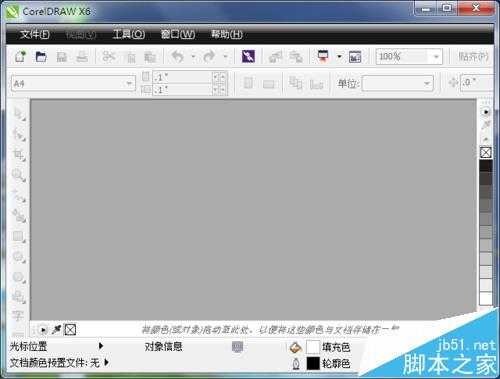Image resolution: width=500 pixels, height=379 pixels.
Task: Click the no-color box in document palette
Action: pos(70,330)
